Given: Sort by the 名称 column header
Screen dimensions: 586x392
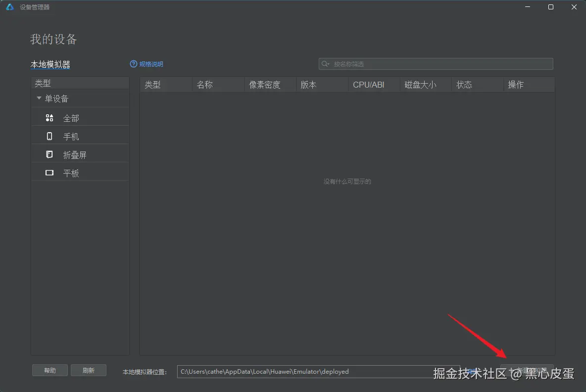Looking at the screenshot, I should [x=218, y=85].
